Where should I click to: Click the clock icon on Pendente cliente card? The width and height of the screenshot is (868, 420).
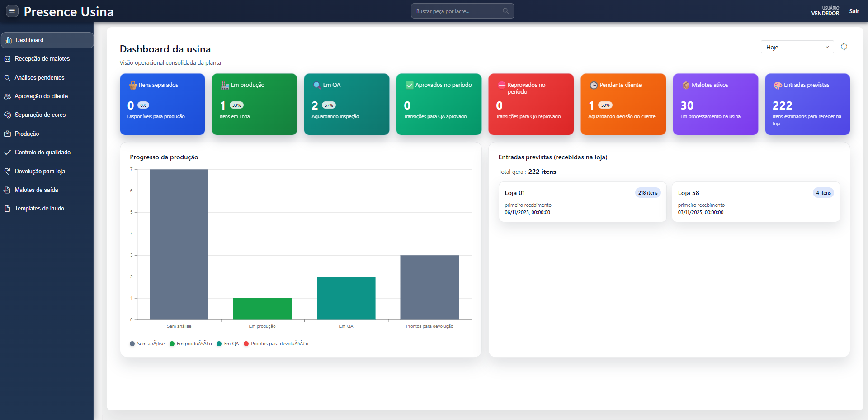point(594,85)
